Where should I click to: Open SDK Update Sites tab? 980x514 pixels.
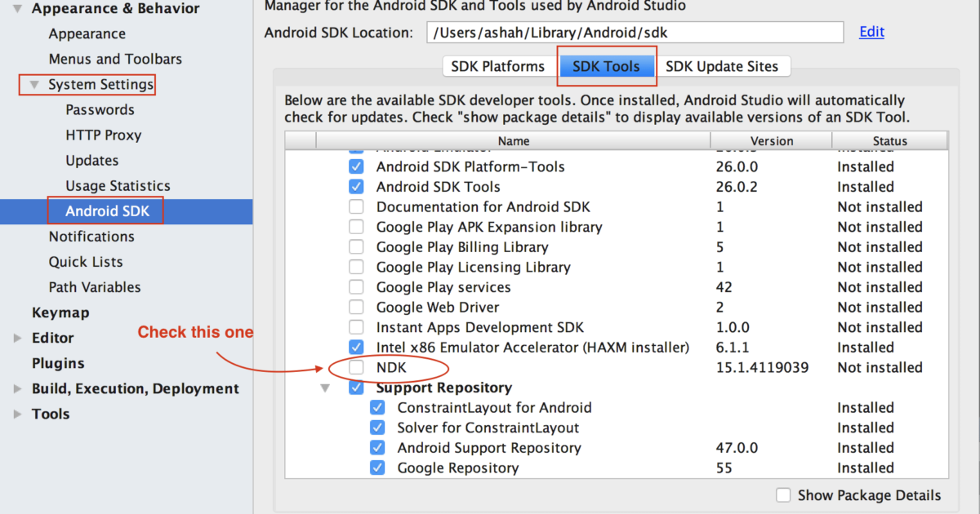point(722,67)
